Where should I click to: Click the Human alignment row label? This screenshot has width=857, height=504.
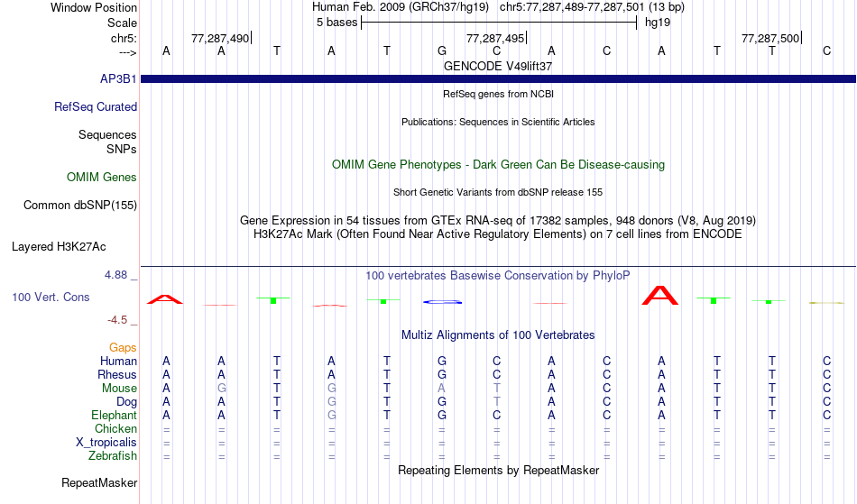point(118,361)
